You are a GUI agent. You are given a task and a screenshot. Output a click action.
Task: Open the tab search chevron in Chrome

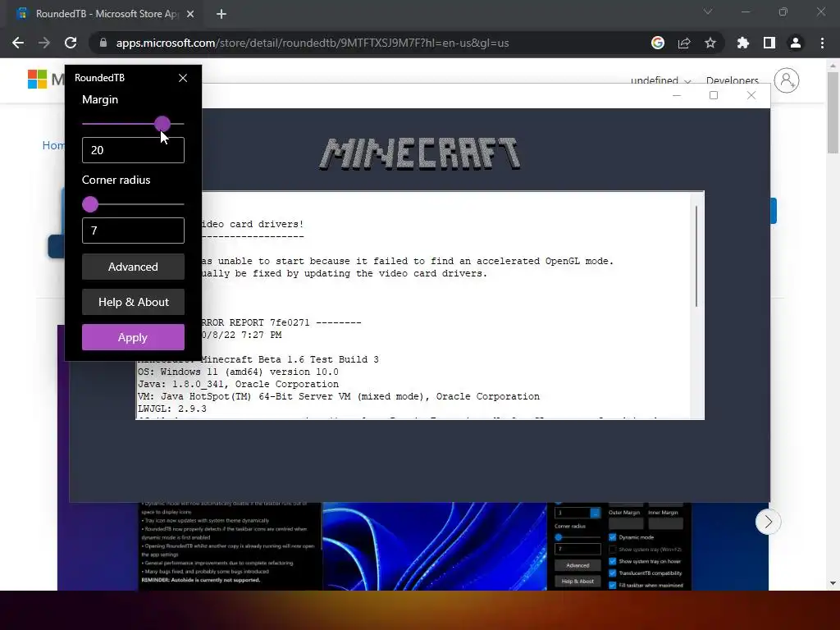click(x=708, y=11)
